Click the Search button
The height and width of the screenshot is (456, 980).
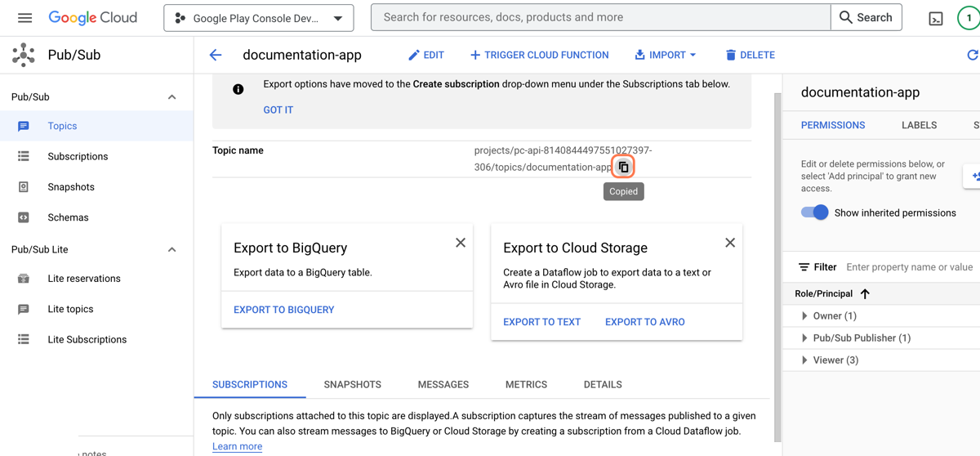[x=866, y=17]
